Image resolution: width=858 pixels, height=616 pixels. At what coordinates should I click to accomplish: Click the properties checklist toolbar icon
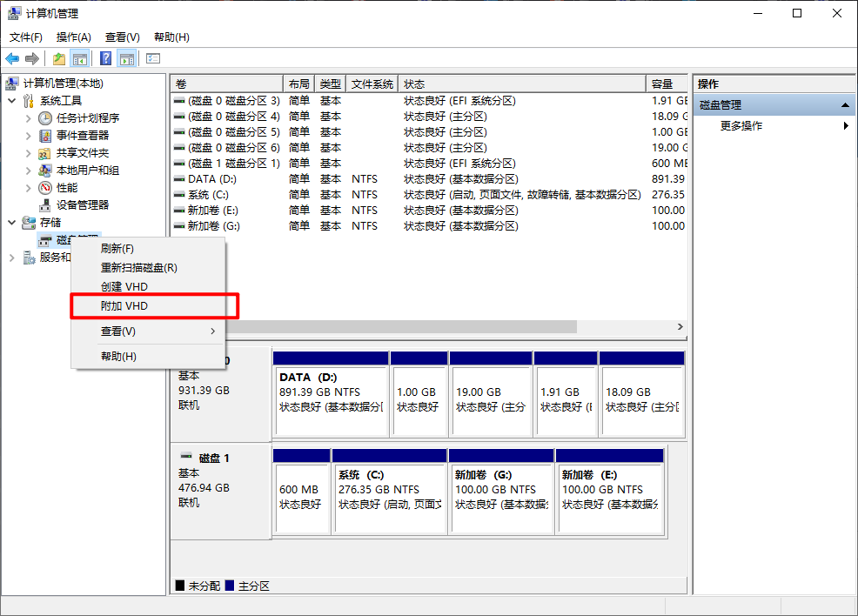pos(153,58)
